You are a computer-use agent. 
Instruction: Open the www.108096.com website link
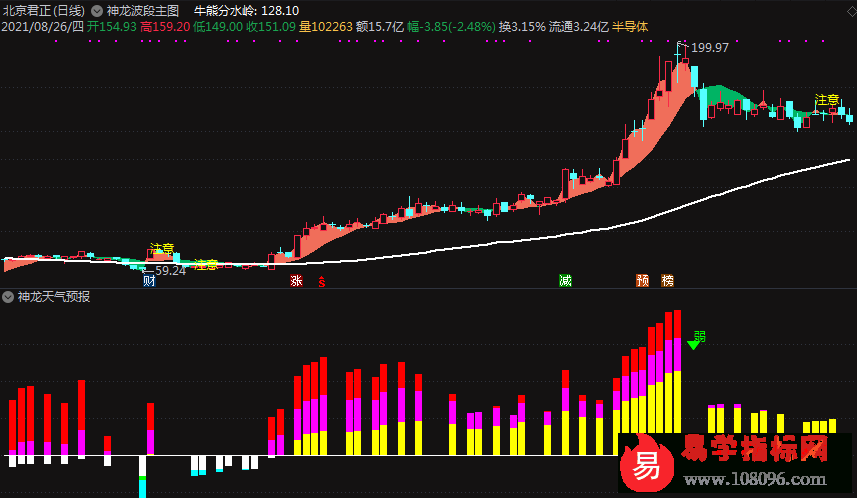(764, 478)
